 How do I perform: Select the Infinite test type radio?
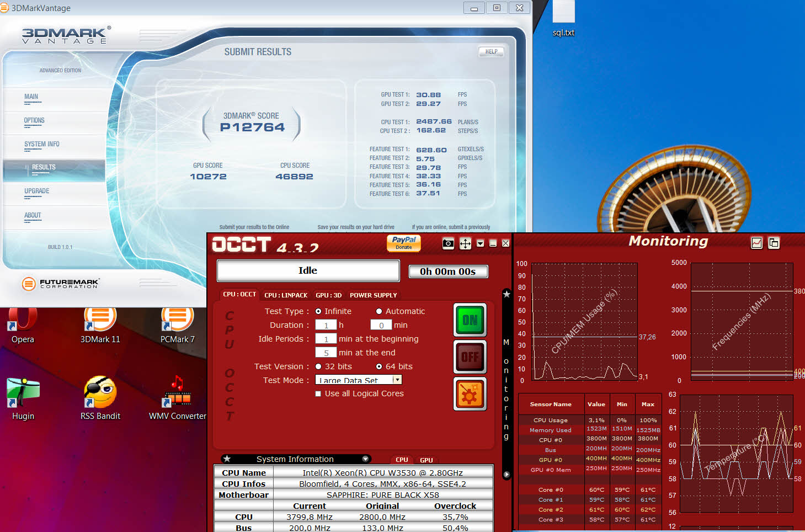pyautogui.click(x=318, y=311)
